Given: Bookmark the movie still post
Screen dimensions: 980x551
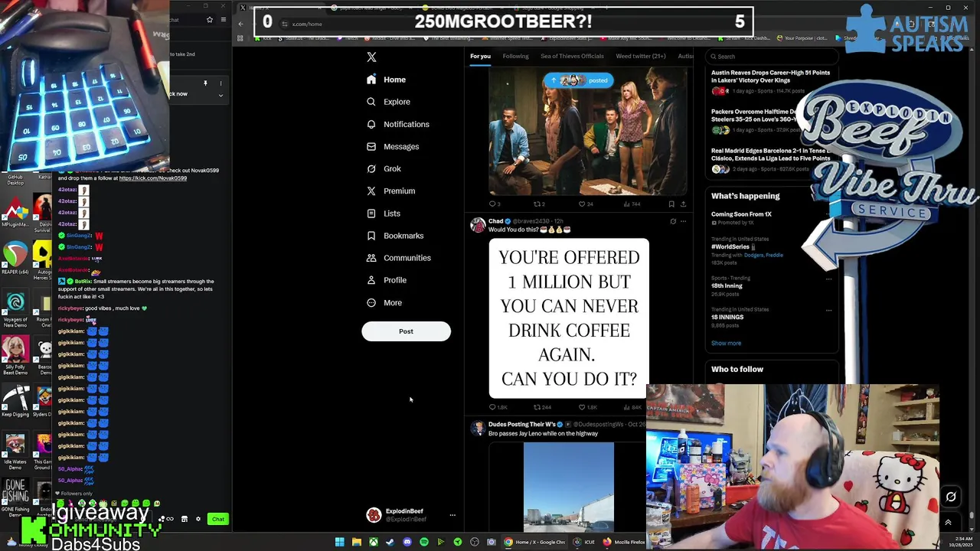Looking at the screenshot, I should pyautogui.click(x=671, y=204).
